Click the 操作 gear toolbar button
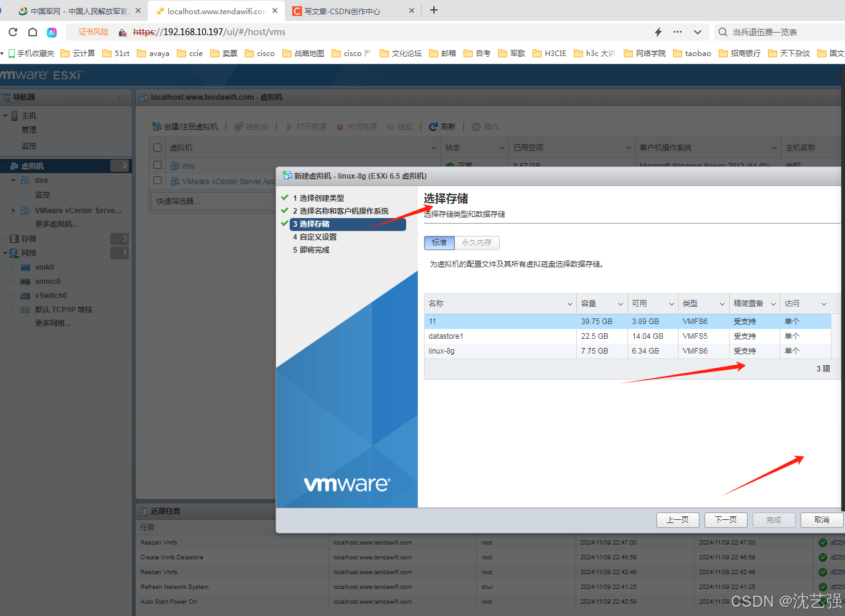 [485, 126]
